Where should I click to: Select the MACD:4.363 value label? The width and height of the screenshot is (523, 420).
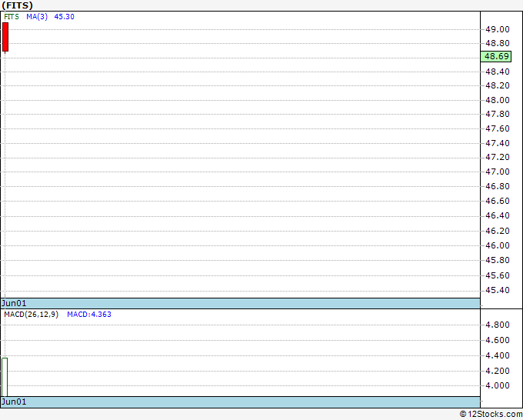pyautogui.click(x=89, y=315)
